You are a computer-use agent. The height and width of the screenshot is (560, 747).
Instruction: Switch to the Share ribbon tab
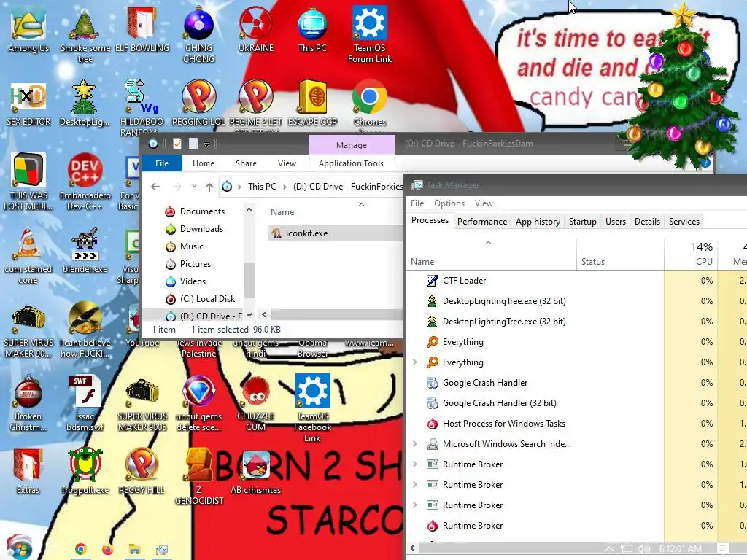(x=246, y=163)
